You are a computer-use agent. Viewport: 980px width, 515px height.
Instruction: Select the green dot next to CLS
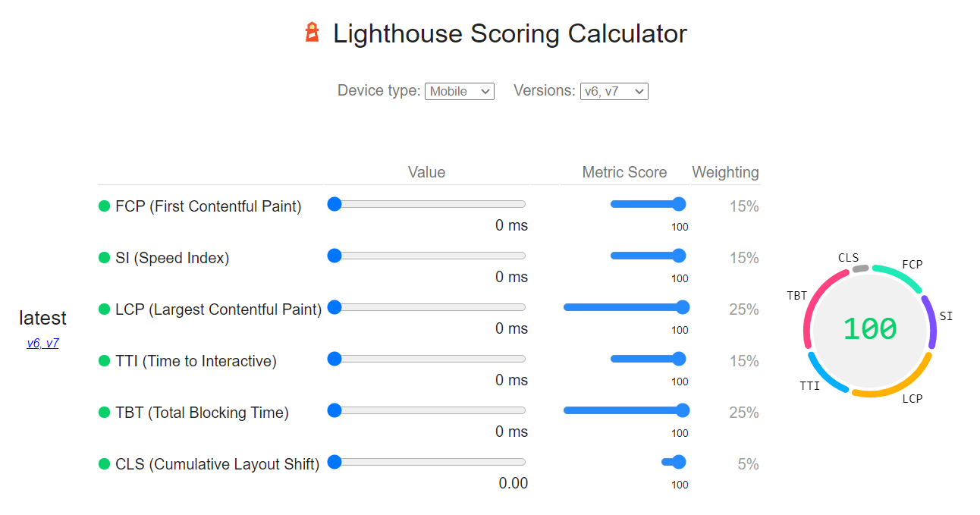(x=104, y=463)
